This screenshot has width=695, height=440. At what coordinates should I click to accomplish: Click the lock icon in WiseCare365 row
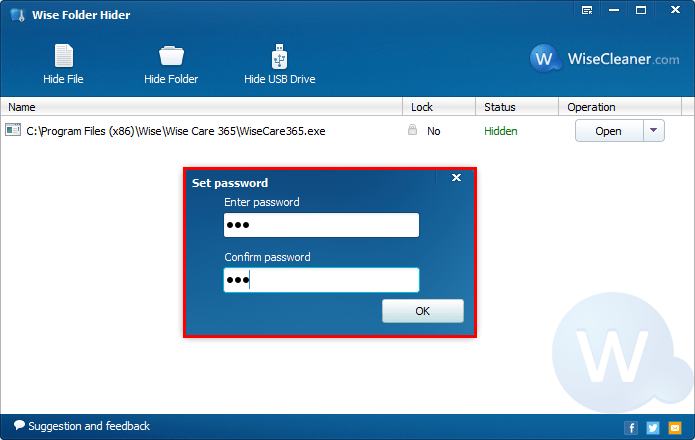412,130
